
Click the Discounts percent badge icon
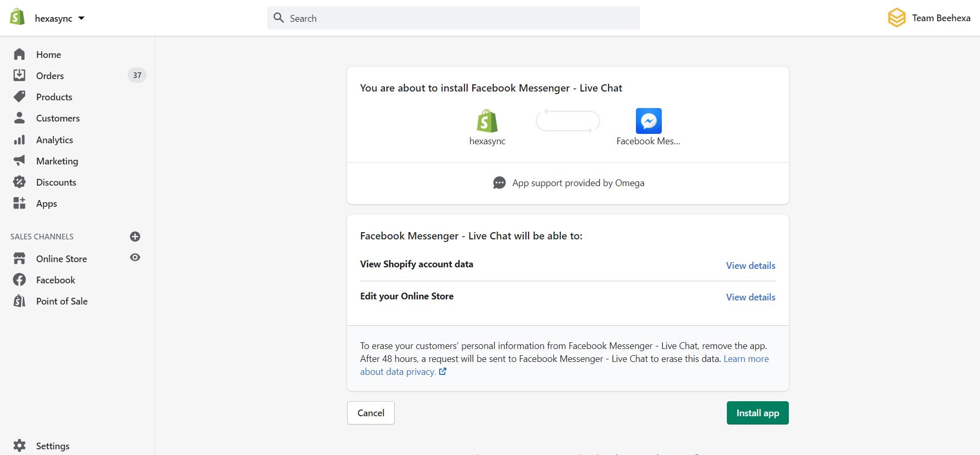[x=20, y=182]
